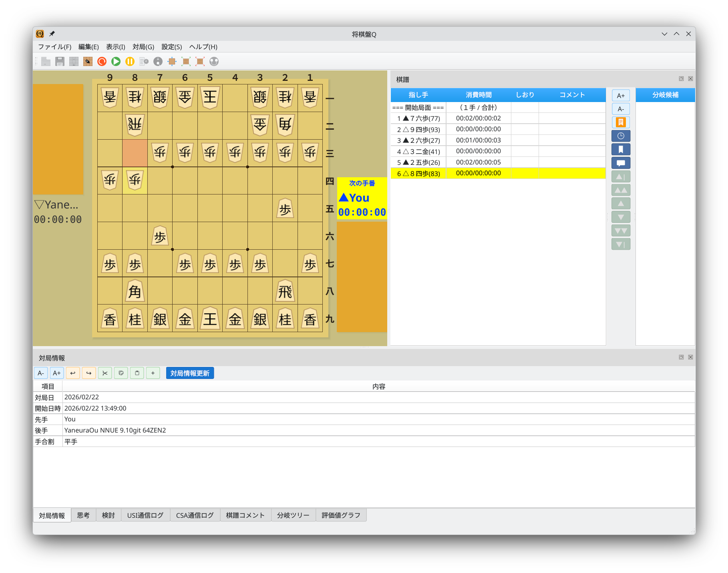Click the cut scissors icon in 対局情報 panel
The width and height of the screenshot is (728, 573).
pos(105,373)
